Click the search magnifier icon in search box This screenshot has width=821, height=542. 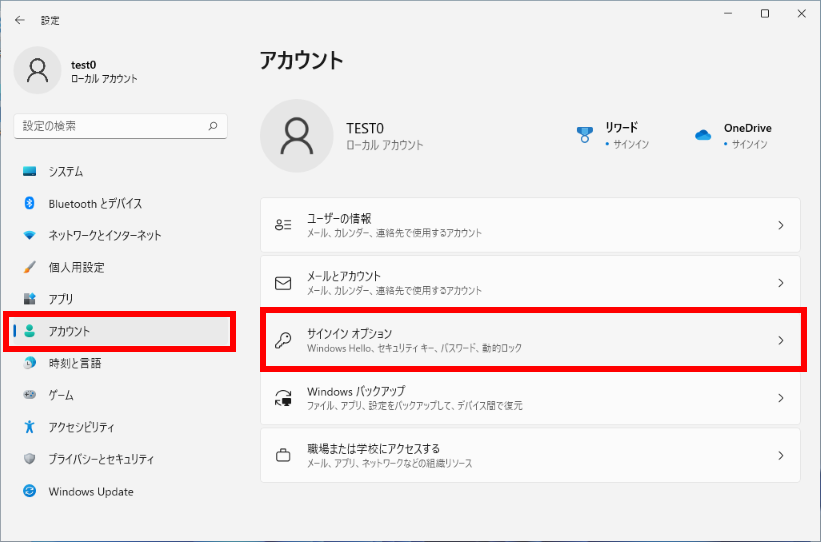coord(212,127)
